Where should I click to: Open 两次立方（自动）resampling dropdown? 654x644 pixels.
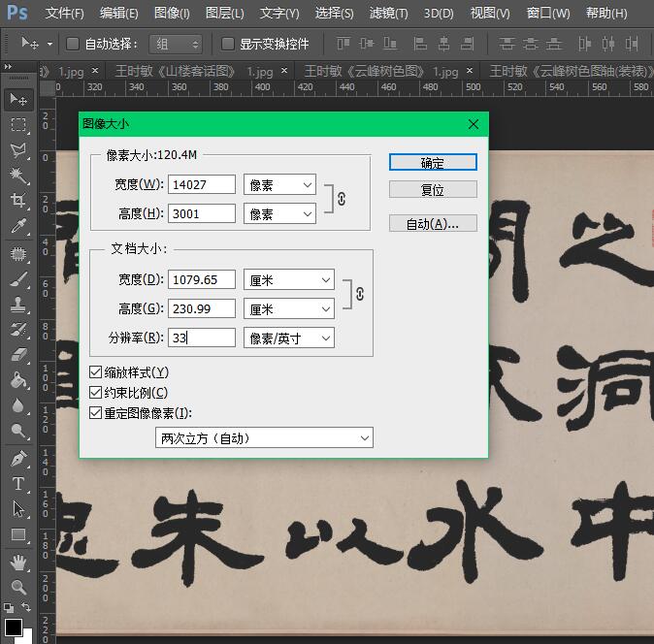tap(264, 438)
